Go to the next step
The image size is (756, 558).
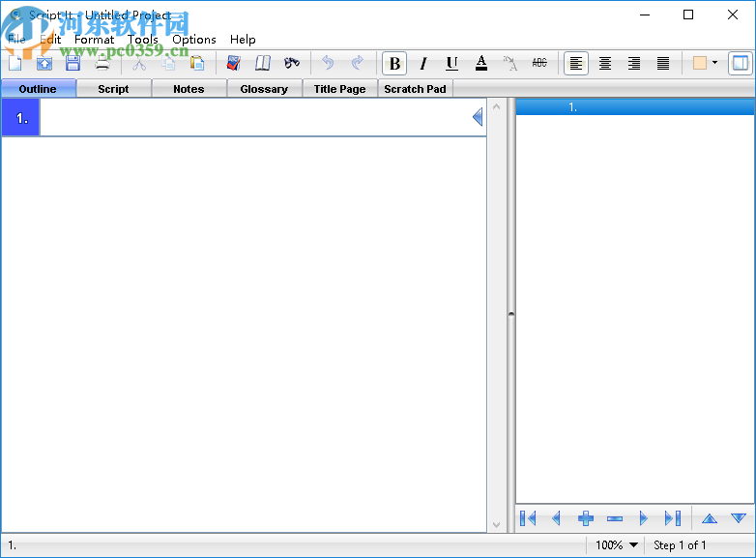coord(643,518)
